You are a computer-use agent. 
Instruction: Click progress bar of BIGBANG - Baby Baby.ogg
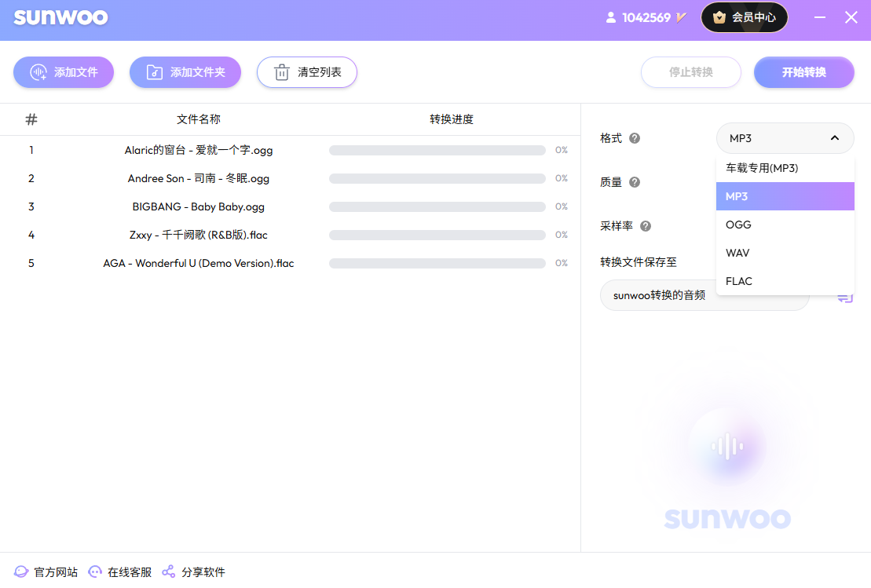pos(437,206)
